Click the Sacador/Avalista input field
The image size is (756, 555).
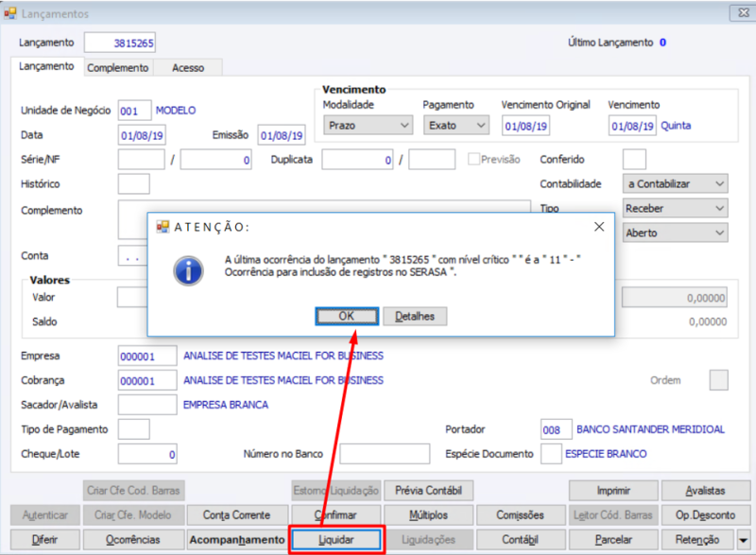[147, 405]
